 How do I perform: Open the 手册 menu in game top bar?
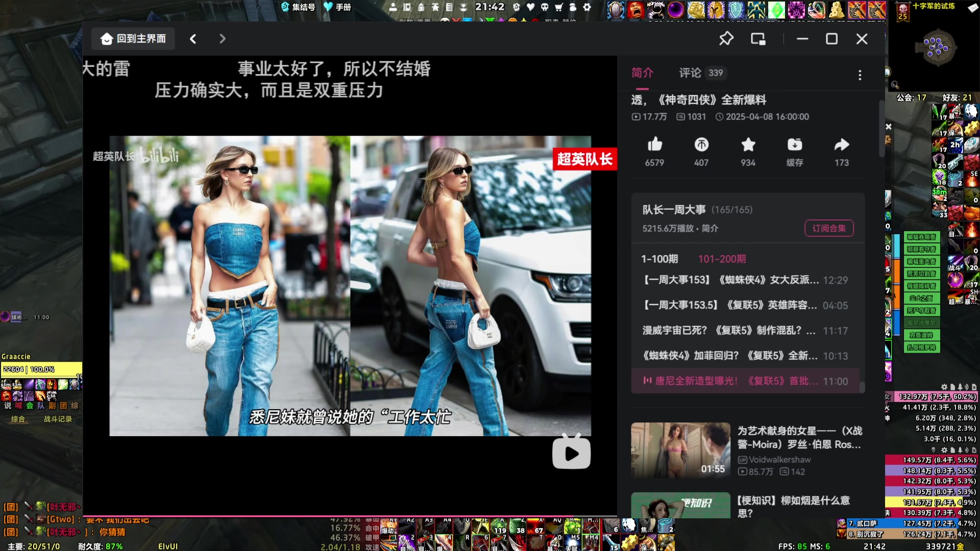pos(338,7)
